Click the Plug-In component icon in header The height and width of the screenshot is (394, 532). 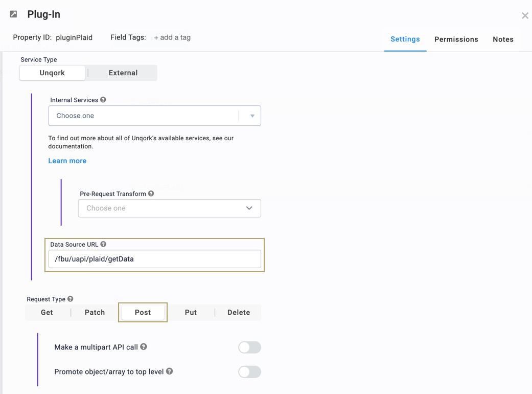coord(14,14)
